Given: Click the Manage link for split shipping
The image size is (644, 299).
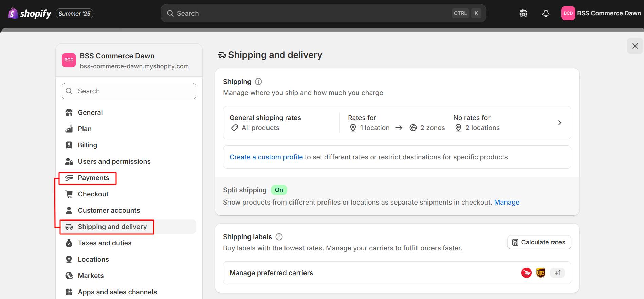Looking at the screenshot, I should pos(507,202).
